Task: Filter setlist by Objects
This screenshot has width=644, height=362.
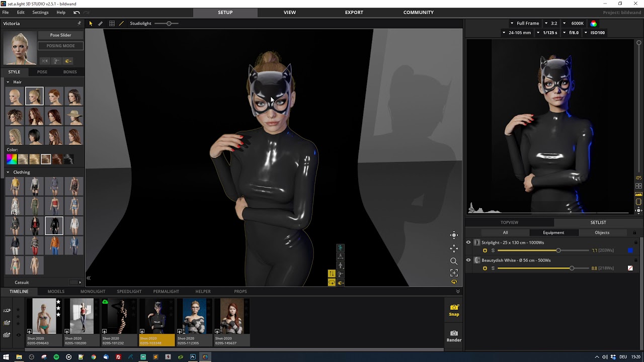Action: pyautogui.click(x=602, y=233)
